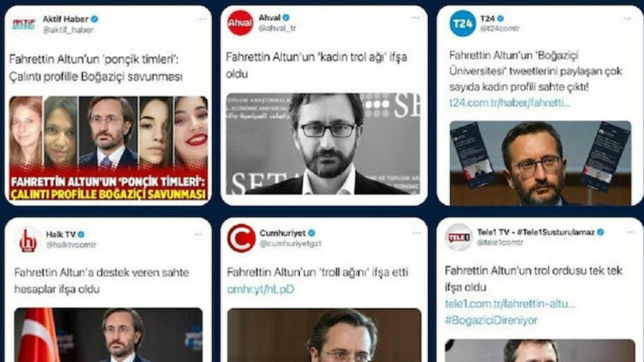Click the Aktif Haber profile avatar
Image resolution: width=644 pixels, height=362 pixels.
coord(24,24)
